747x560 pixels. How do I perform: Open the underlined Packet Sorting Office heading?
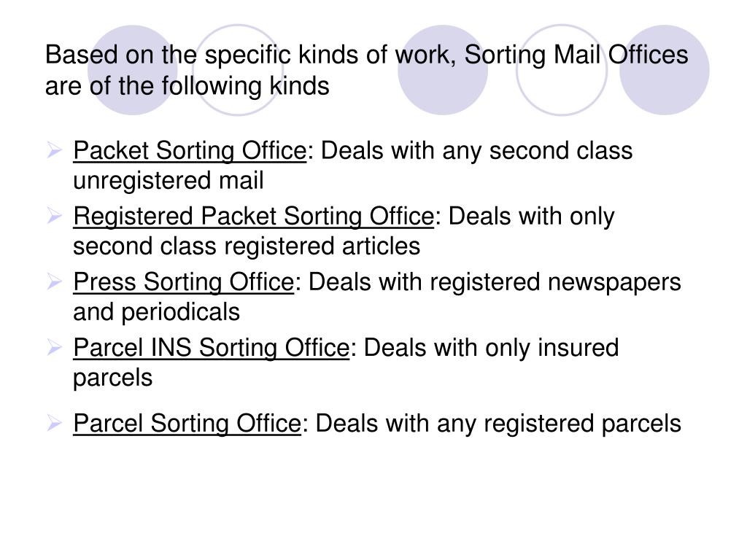point(190,152)
